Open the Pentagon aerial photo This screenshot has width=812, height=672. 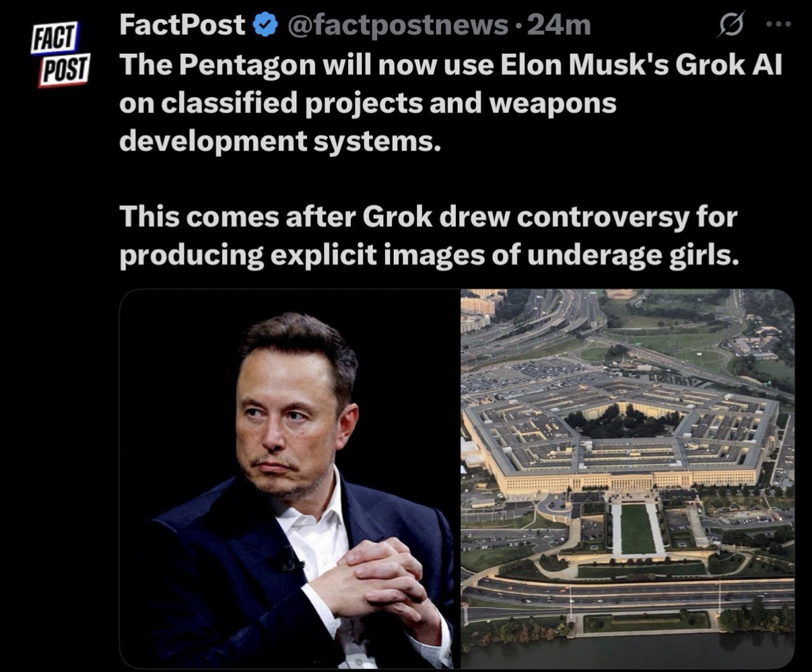point(628,479)
